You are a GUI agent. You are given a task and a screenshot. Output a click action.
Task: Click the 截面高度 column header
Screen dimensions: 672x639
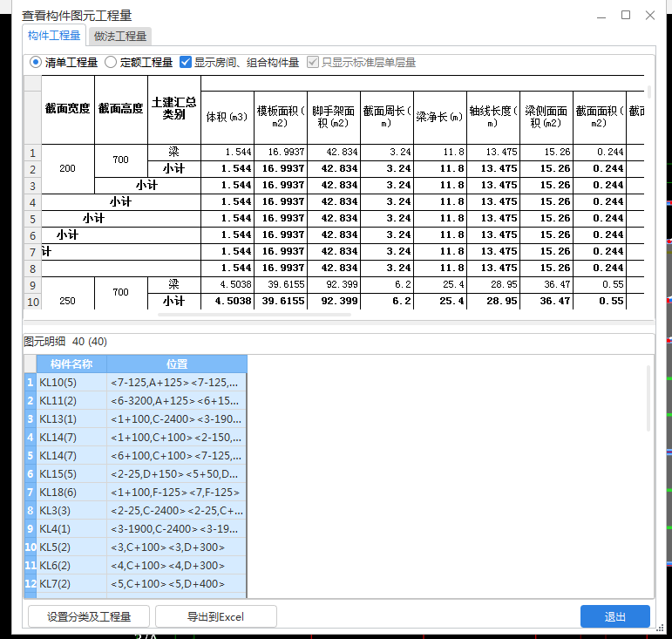pos(121,109)
